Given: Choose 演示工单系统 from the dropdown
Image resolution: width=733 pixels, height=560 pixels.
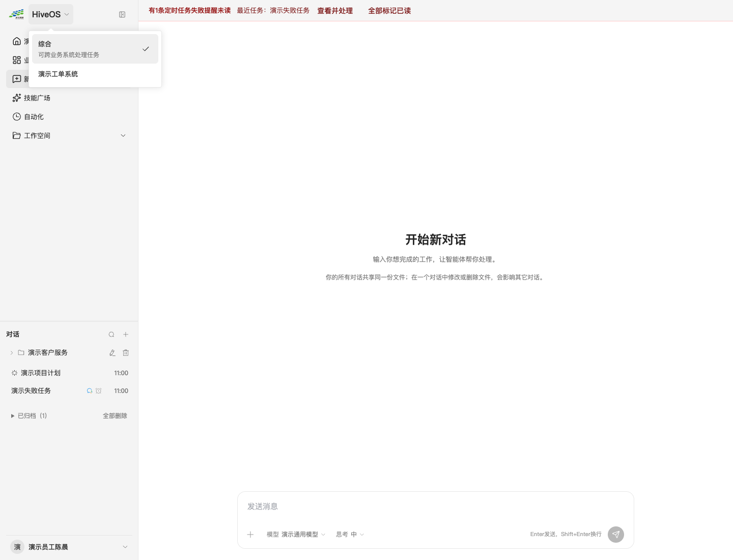Looking at the screenshot, I should tap(95, 74).
